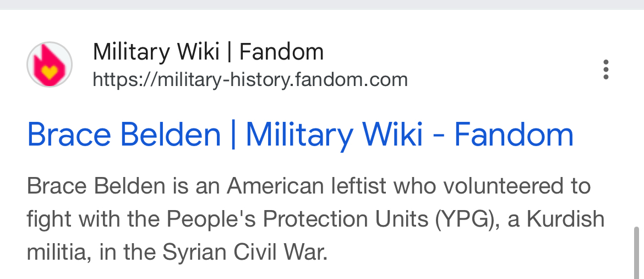Click the Fandom flame heart favicon
Screen dimensions: 644x279
[50, 65]
